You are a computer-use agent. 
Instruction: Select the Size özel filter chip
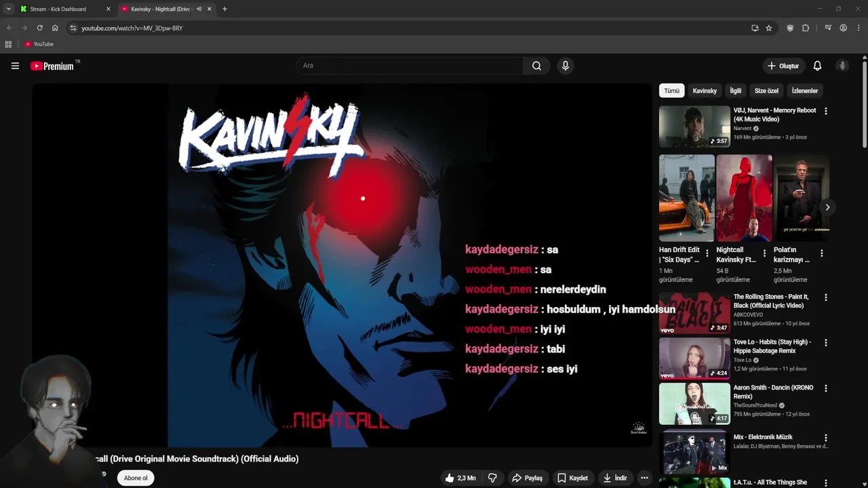[766, 91]
